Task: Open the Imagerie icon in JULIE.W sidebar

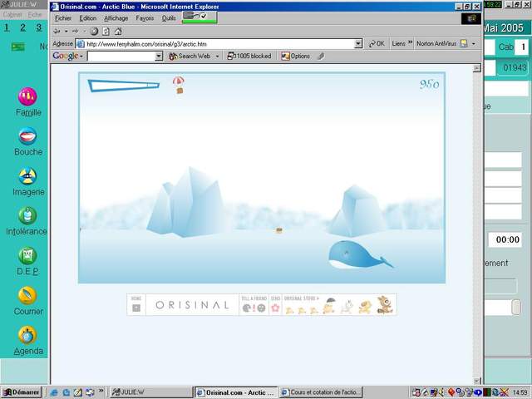Action: [27, 176]
